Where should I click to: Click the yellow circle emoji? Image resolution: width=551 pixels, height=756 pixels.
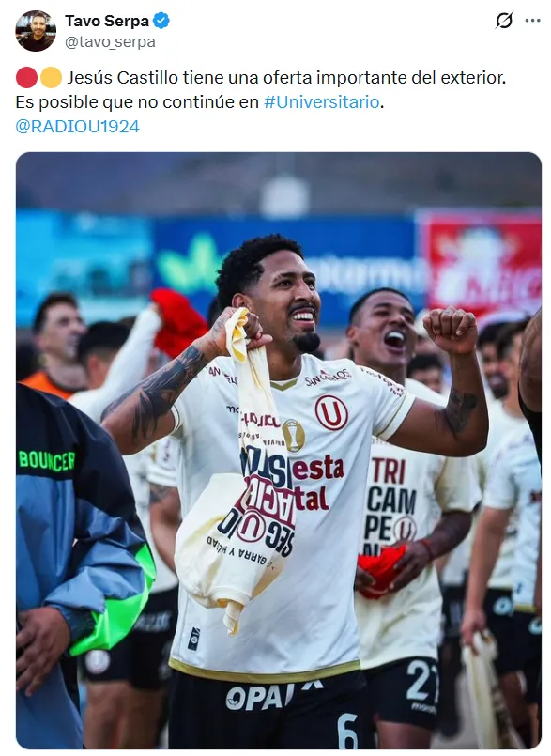click(51, 78)
